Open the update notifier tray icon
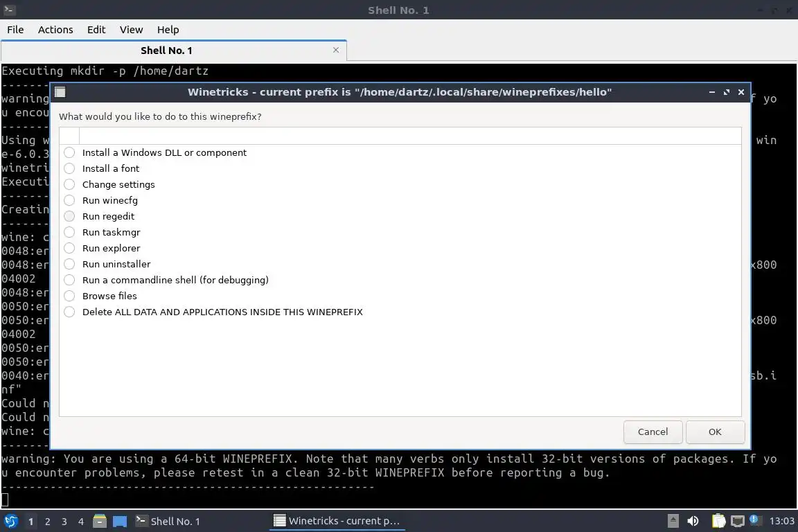This screenshot has width=798, height=532. tap(755, 520)
